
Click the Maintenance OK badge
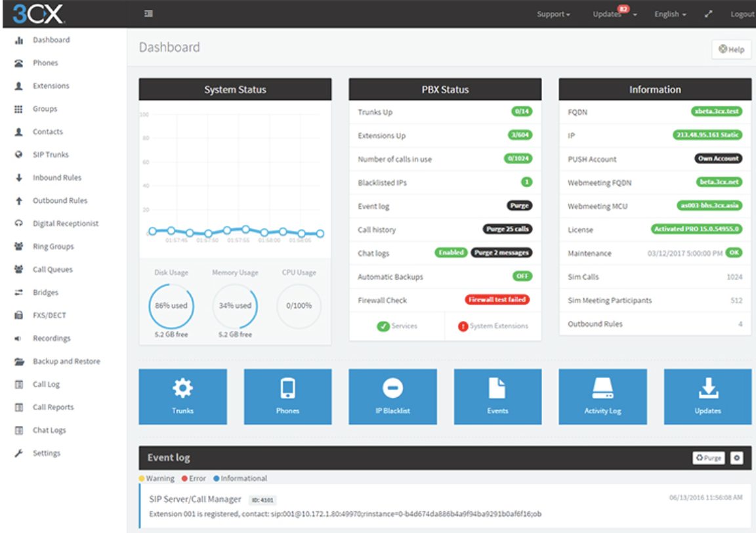pos(734,252)
